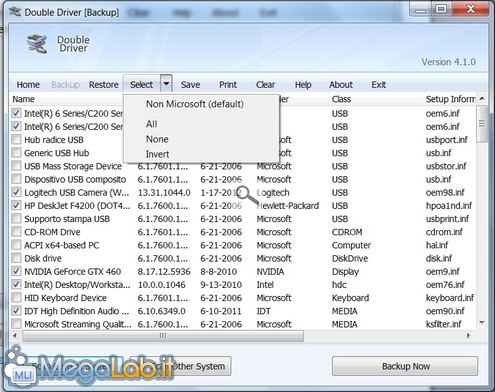
Task: Open Help from the toolbar
Action: (303, 85)
